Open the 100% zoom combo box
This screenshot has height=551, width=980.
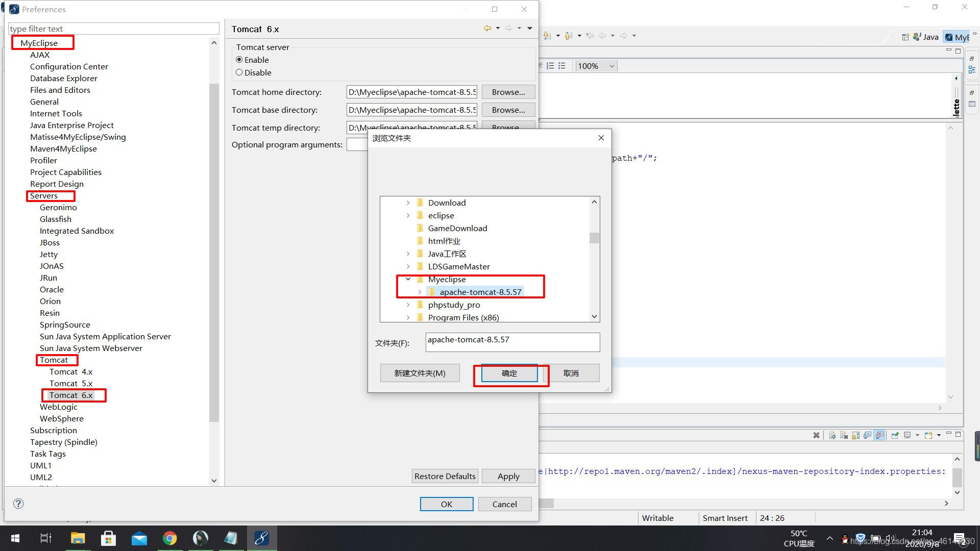596,66
